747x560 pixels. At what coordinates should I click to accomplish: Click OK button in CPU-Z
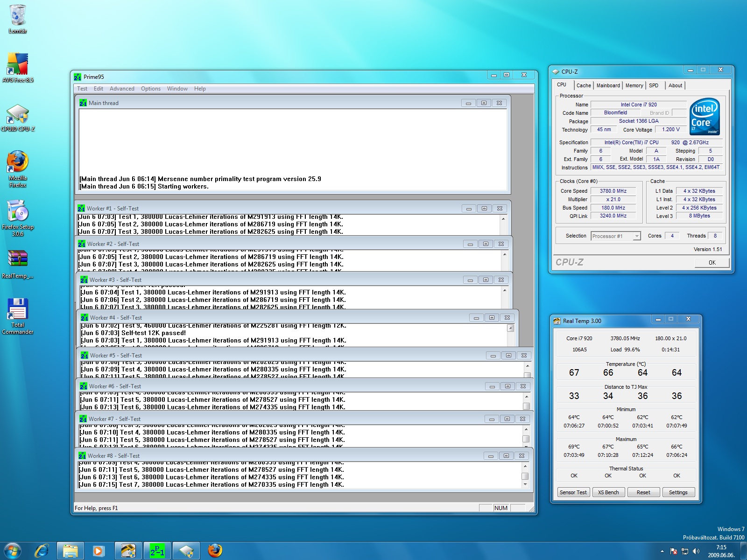[712, 263]
